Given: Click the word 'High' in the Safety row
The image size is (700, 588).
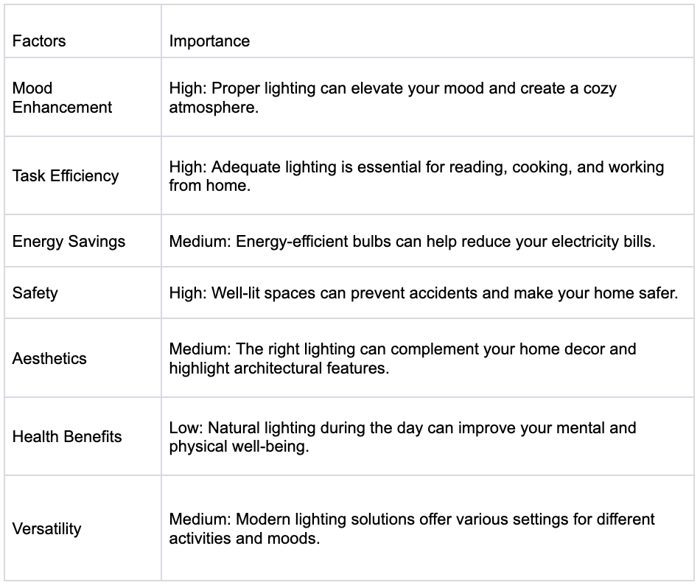Looking at the screenshot, I should [186, 293].
